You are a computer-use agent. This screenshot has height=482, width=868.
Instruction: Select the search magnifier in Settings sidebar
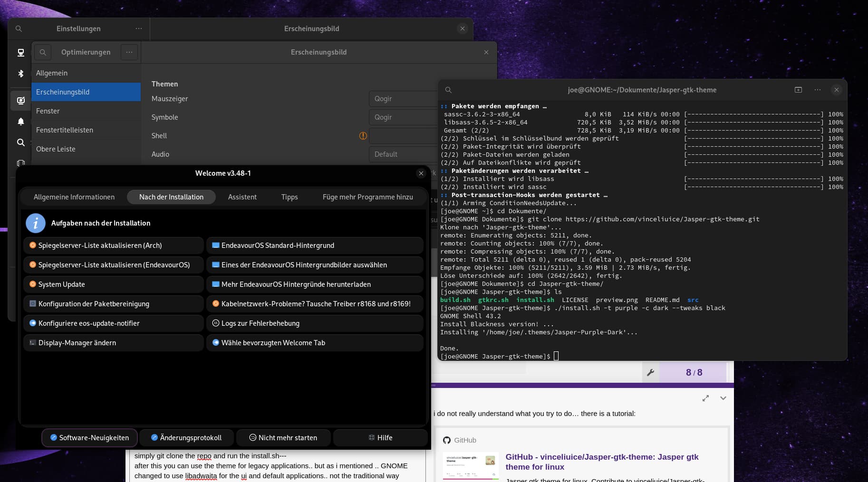click(x=20, y=142)
